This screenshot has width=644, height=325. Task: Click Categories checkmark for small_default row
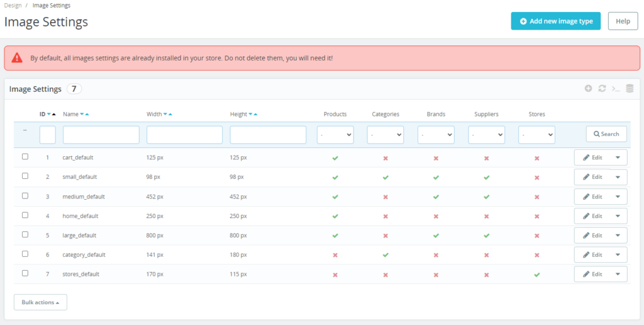pos(386,178)
